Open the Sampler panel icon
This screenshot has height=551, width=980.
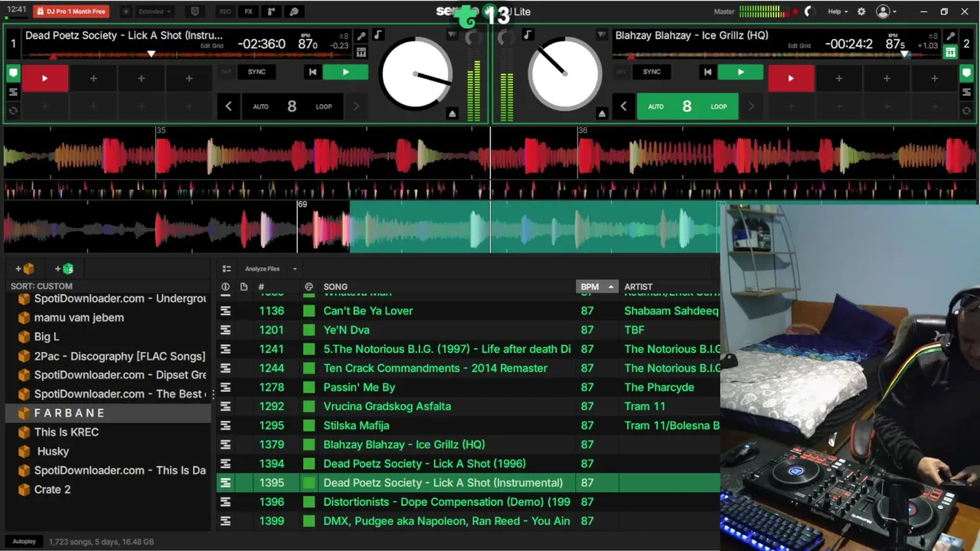point(271,11)
